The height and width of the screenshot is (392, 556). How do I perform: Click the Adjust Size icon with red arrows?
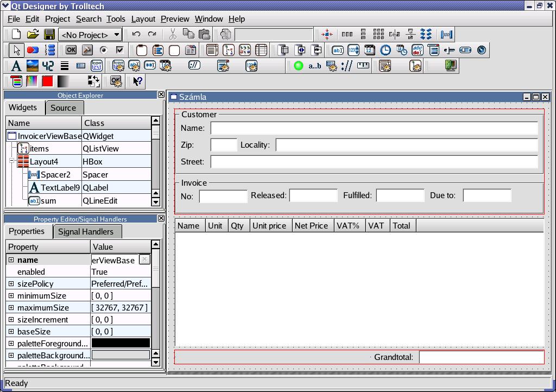[x=326, y=34]
